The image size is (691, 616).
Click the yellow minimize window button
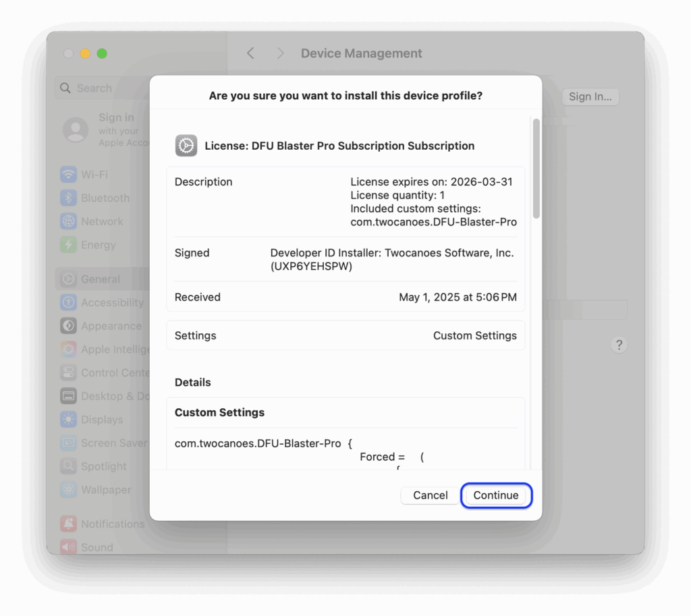tap(85, 53)
